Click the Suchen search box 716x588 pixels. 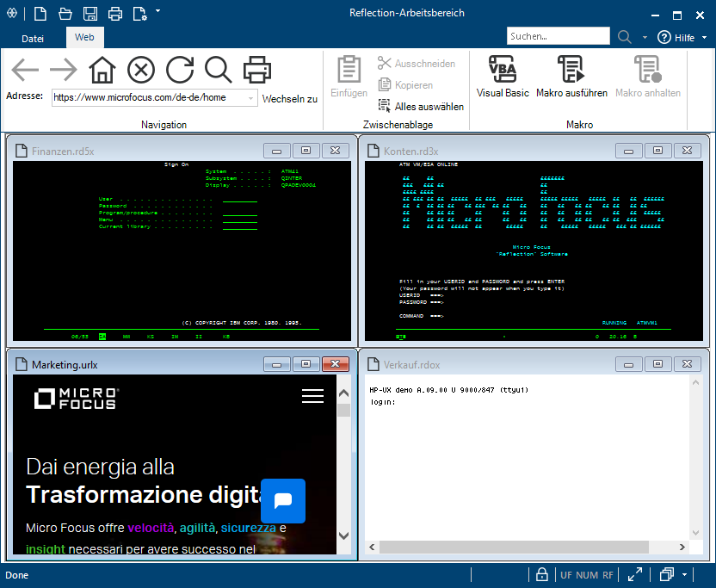click(558, 36)
